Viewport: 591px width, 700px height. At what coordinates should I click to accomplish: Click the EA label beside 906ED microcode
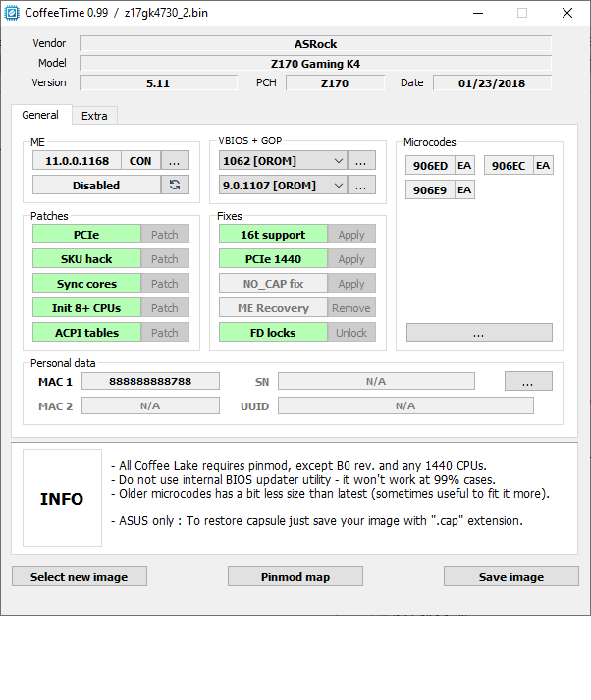pos(464,166)
